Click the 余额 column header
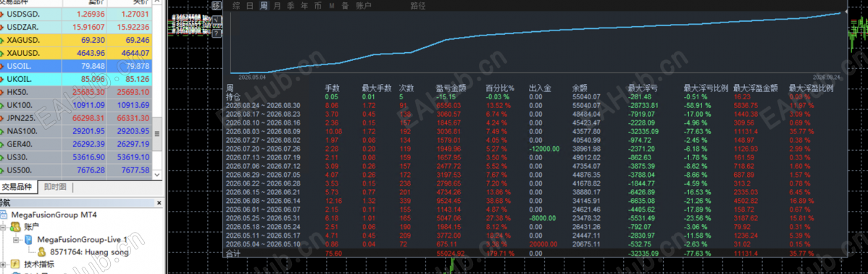The height and width of the screenshot is (274, 868). (580, 88)
